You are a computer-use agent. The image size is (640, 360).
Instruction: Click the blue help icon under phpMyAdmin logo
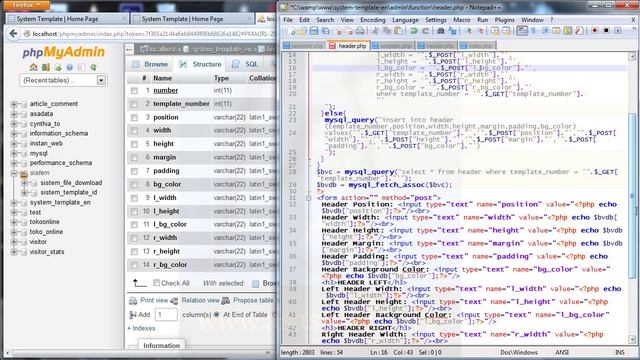[x=69, y=67]
